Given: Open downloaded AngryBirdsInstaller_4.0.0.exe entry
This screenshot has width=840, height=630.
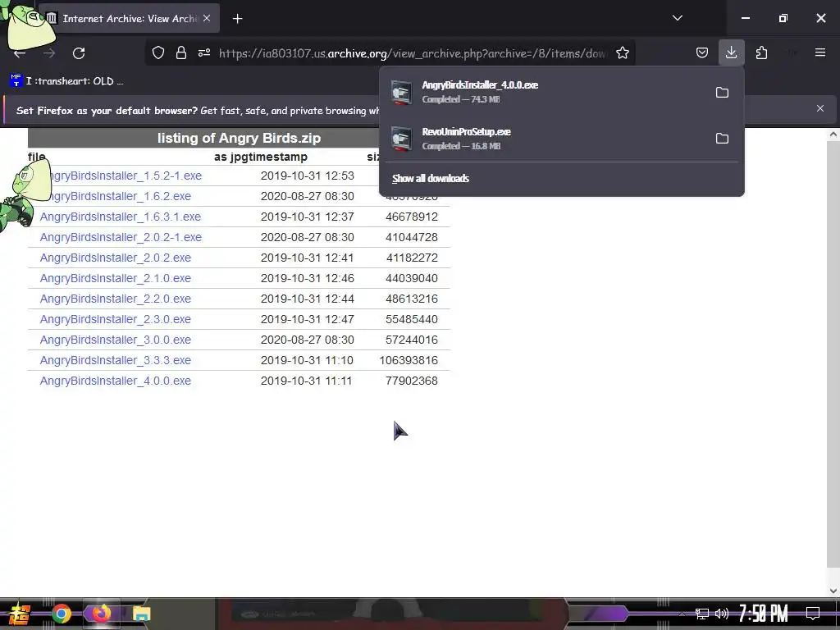Looking at the screenshot, I should pyautogui.click(x=546, y=92).
